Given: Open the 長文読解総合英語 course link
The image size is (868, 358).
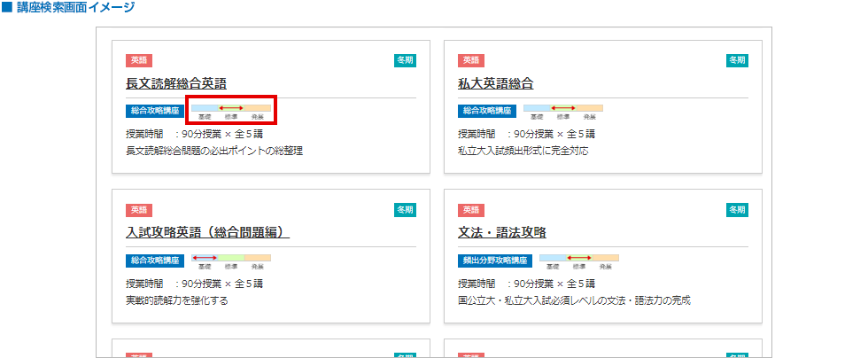Looking at the screenshot, I should (176, 84).
